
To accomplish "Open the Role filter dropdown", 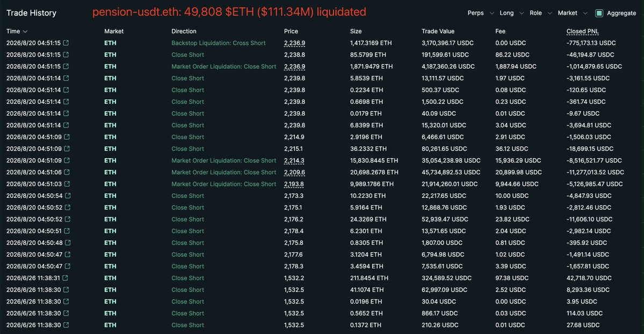I will coord(541,13).
